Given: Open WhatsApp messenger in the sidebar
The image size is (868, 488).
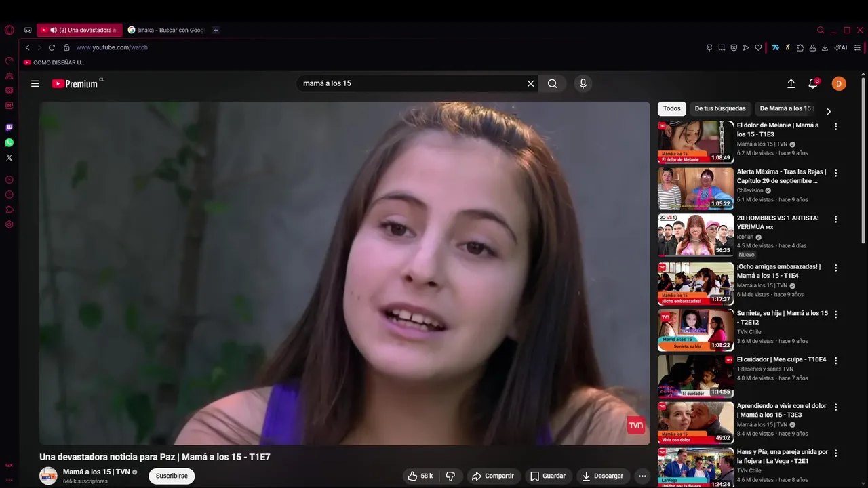Looking at the screenshot, I should click(x=9, y=142).
